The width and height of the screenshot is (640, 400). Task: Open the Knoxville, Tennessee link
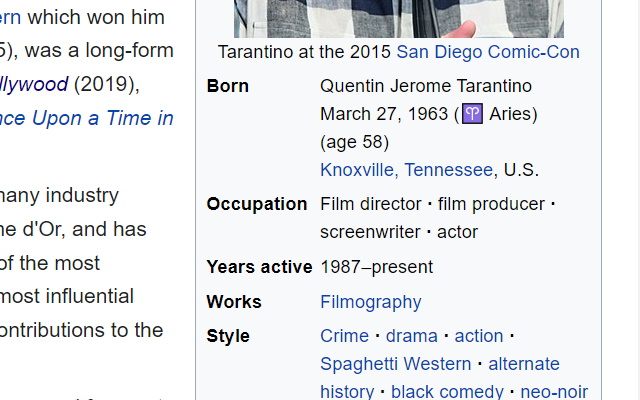tap(407, 170)
